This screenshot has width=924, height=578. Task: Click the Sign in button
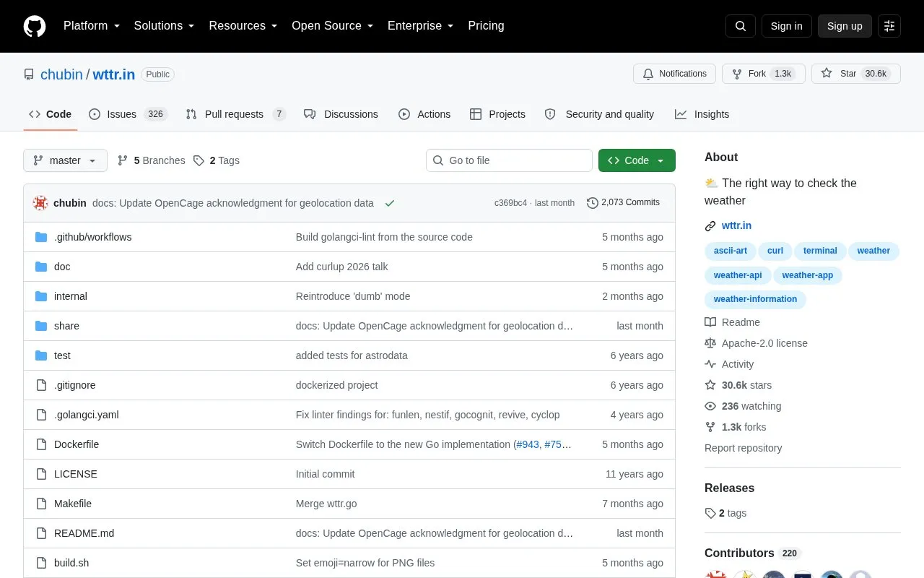coord(786,26)
